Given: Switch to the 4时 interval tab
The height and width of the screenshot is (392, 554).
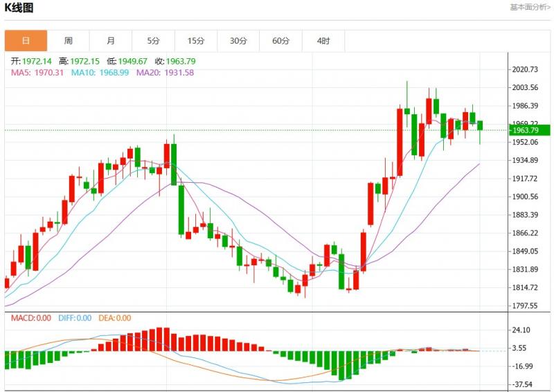Looking at the screenshot, I should [x=323, y=41].
